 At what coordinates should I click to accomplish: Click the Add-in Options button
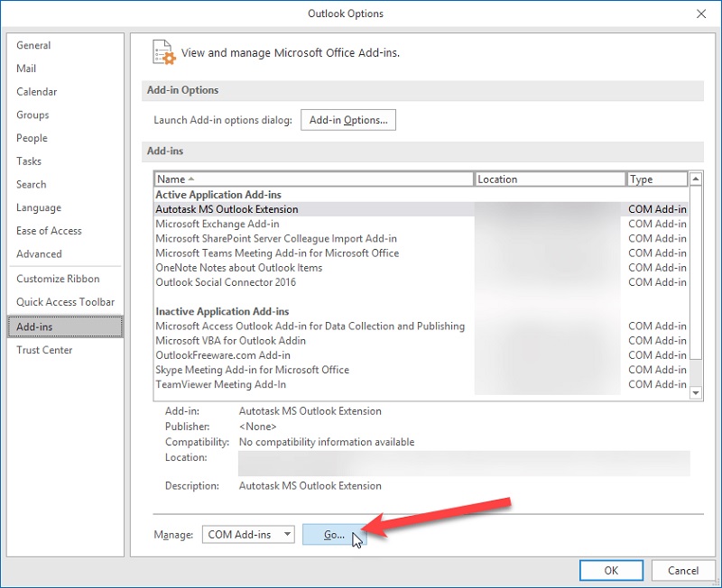pos(347,120)
